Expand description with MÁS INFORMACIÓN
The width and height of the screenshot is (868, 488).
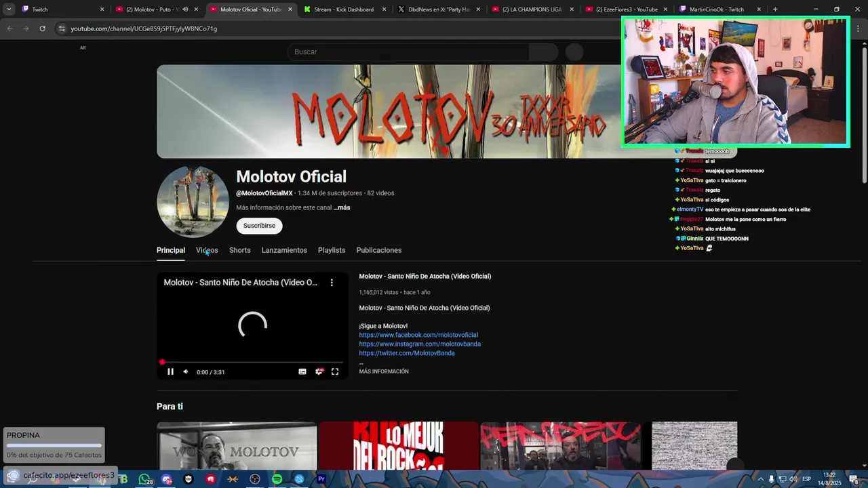[x=384, y=371]
